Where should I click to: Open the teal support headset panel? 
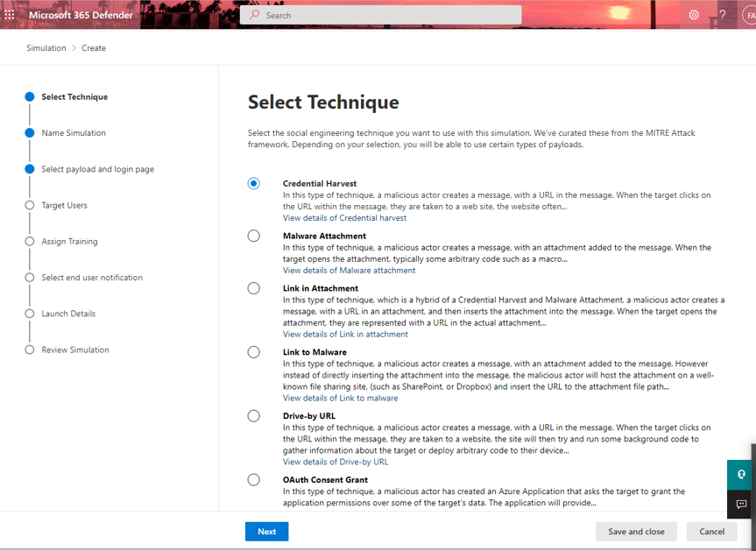pos(740,474)
